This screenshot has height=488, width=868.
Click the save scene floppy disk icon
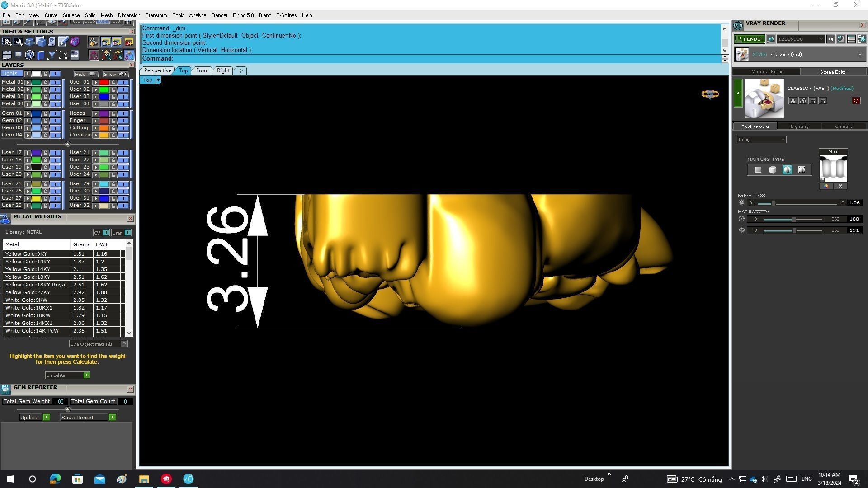coord(793,101)
